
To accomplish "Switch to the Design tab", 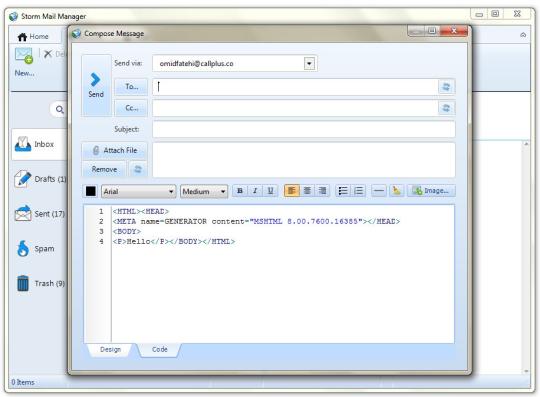I will point(111,349).
